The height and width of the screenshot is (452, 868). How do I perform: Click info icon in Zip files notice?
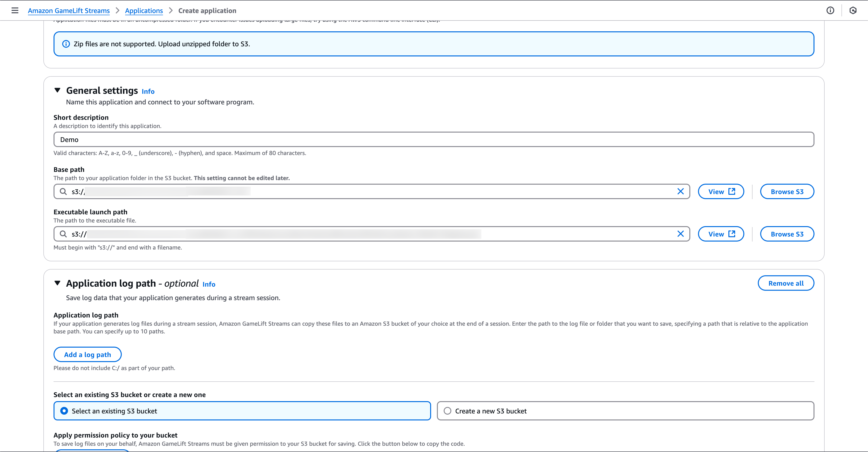pyautogui.click(x=66, y=44)
